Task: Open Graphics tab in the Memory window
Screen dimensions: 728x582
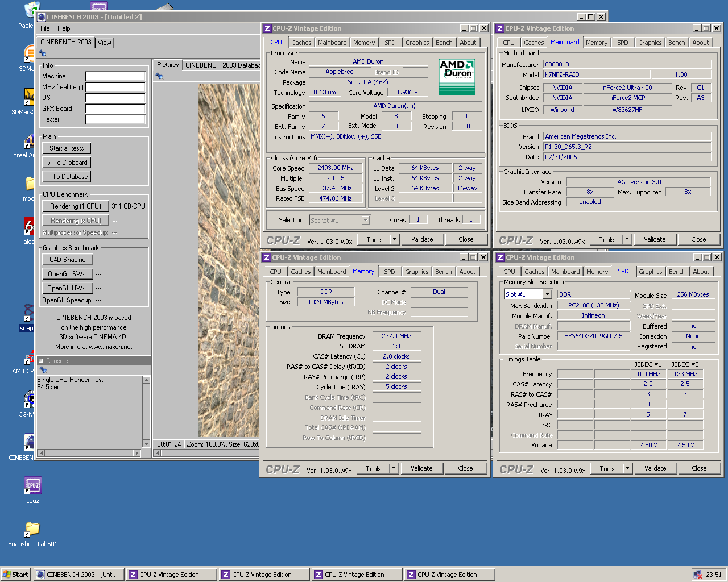Action: click(x=417, y=272)
